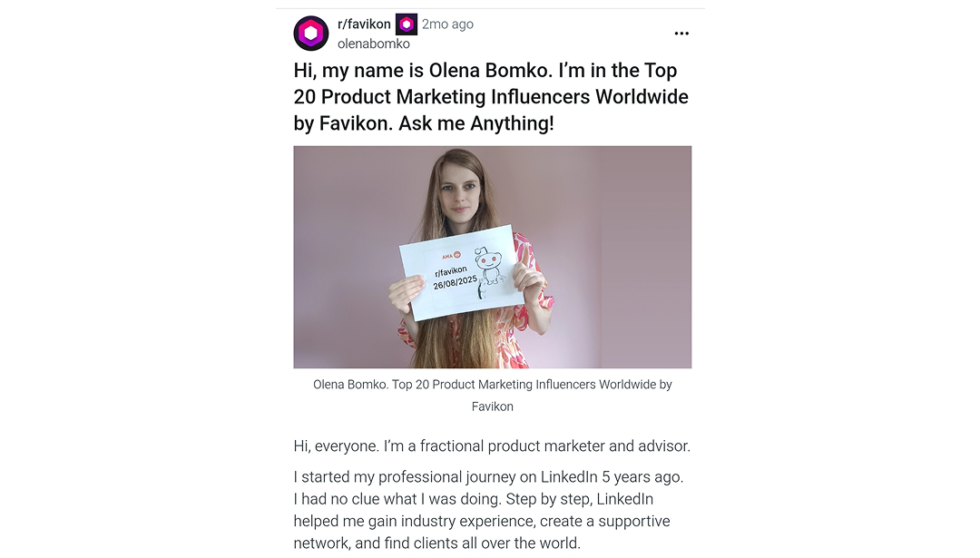Click the red AMA logo on the sign

tap(451, 256)
